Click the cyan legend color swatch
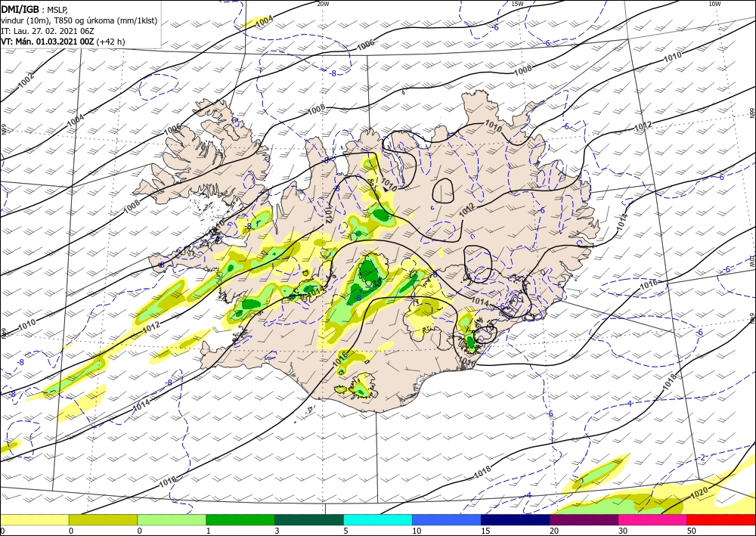This screenshot has height=536, width=756. click(378, 519)
